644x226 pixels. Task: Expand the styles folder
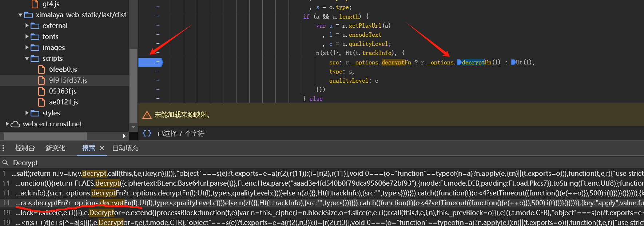point(27,113)
